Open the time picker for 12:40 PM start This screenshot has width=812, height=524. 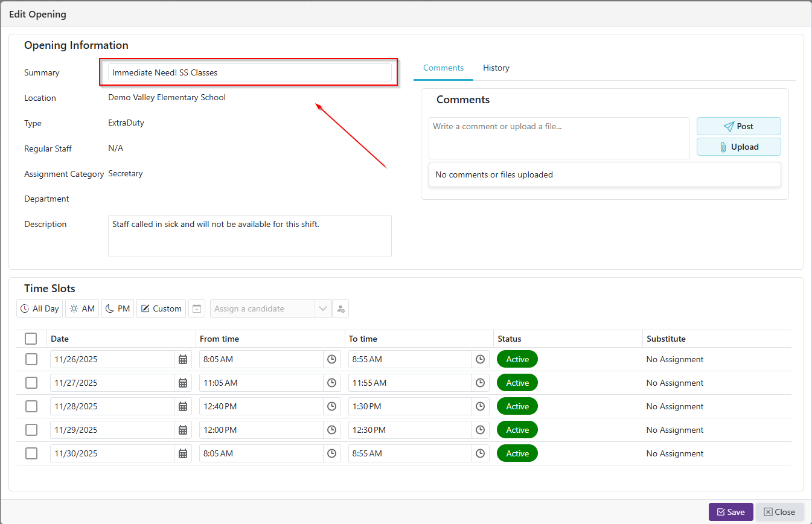click(x=331, y=406)
